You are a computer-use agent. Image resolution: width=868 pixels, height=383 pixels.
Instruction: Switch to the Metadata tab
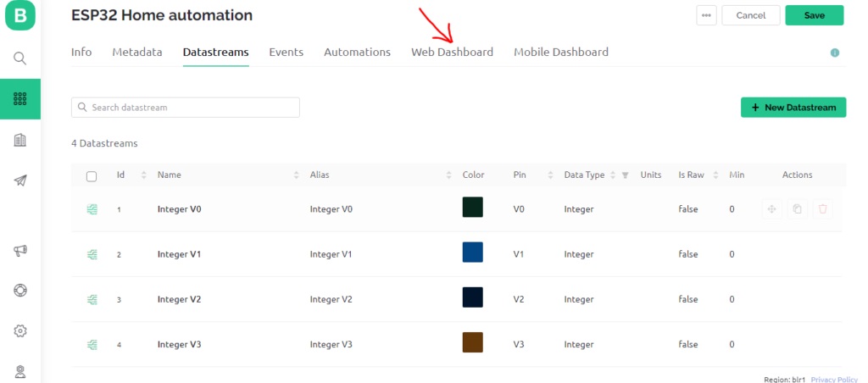(x=137, y=52)
